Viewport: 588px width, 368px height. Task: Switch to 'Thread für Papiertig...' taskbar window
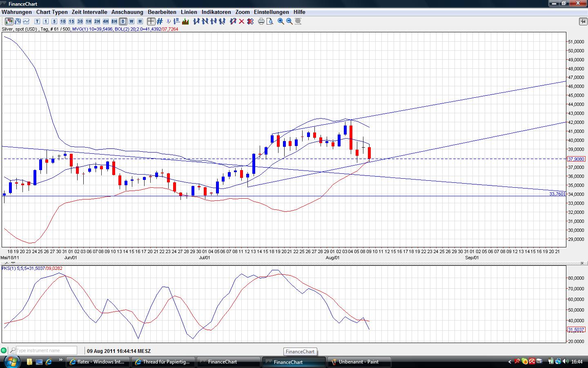tap(164, 362)
